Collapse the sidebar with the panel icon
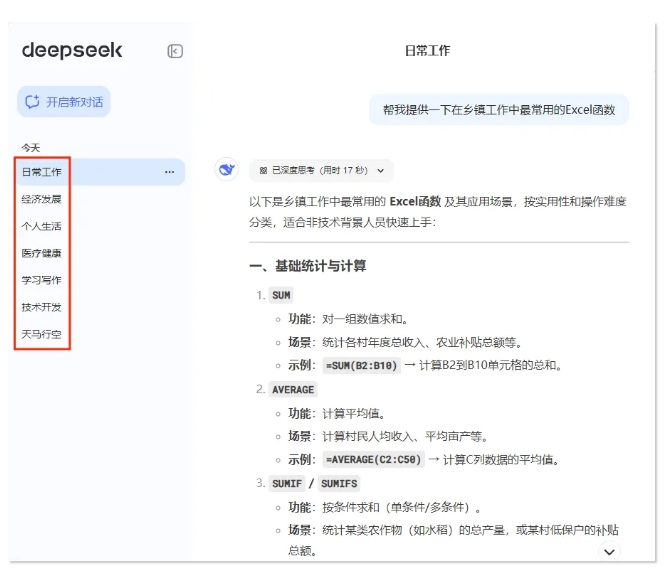Screen dimensions: 666x573 (x=175, y=51)
